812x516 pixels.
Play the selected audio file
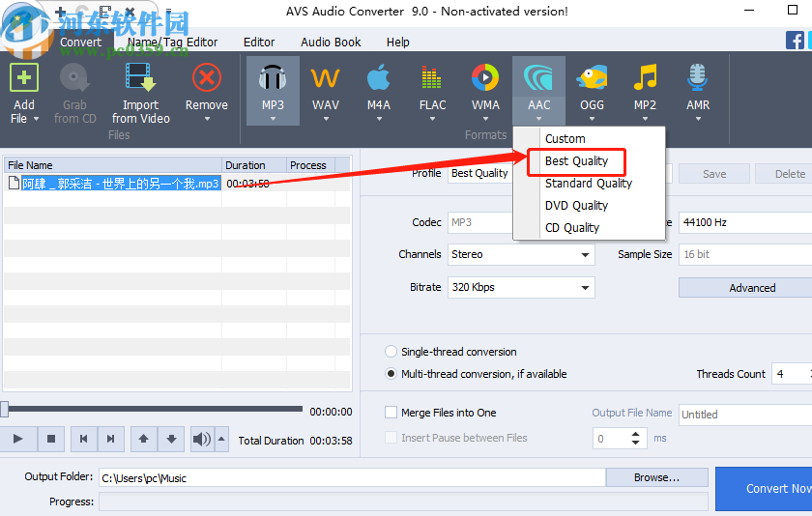[18, 439]
